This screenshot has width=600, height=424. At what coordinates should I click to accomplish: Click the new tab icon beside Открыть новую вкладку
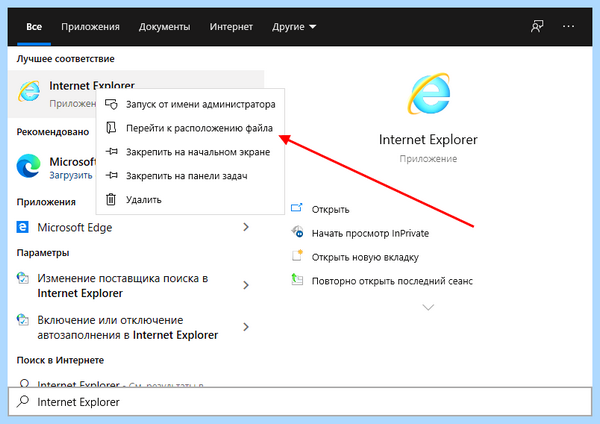[297, 255]
